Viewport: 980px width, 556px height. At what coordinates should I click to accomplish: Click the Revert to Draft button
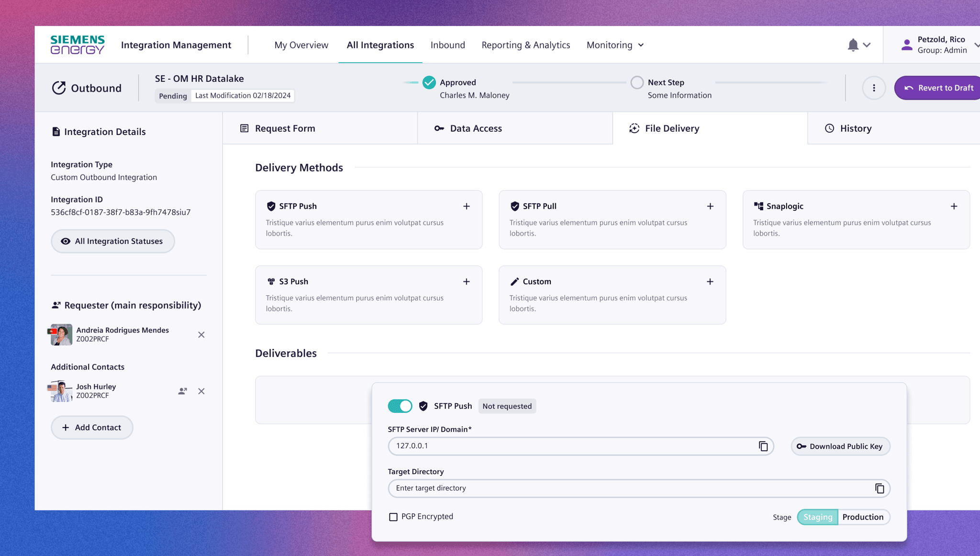(939, 88)
